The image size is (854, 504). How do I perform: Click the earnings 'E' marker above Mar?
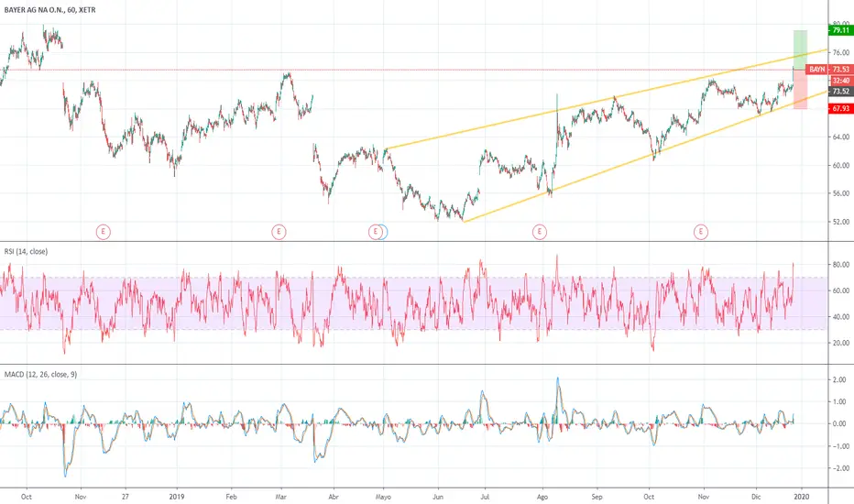click(x=279, y=232)
